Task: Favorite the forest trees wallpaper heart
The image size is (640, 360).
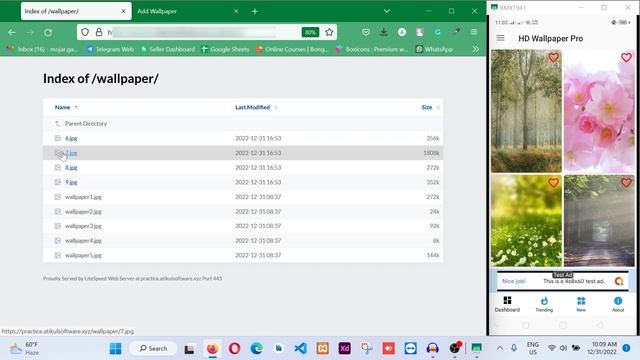Action: 553,58
